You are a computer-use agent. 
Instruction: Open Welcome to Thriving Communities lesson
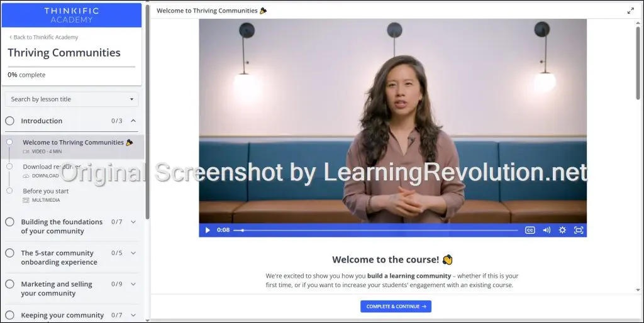point(73,146)
